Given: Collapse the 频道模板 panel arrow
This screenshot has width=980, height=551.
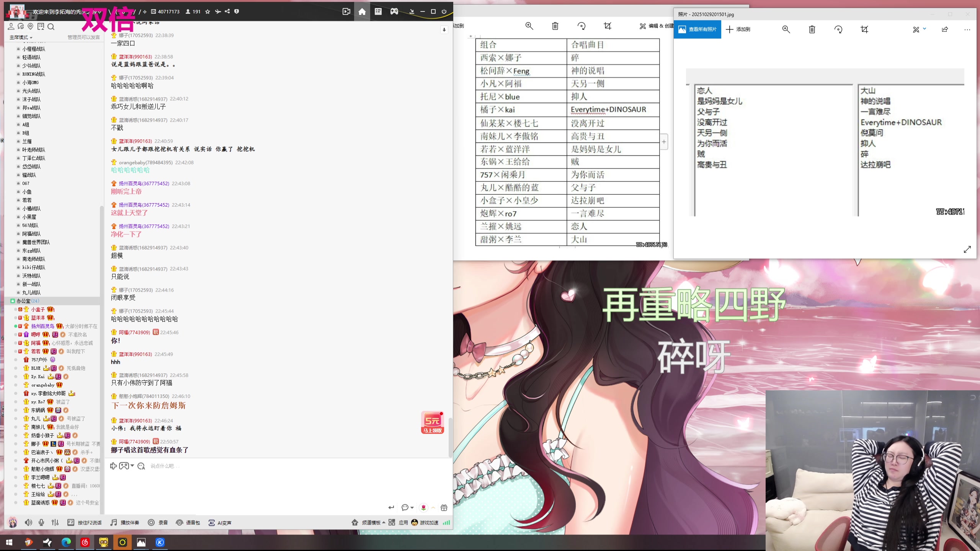Looking at the screenshot, I should click(x=385, y=522).
